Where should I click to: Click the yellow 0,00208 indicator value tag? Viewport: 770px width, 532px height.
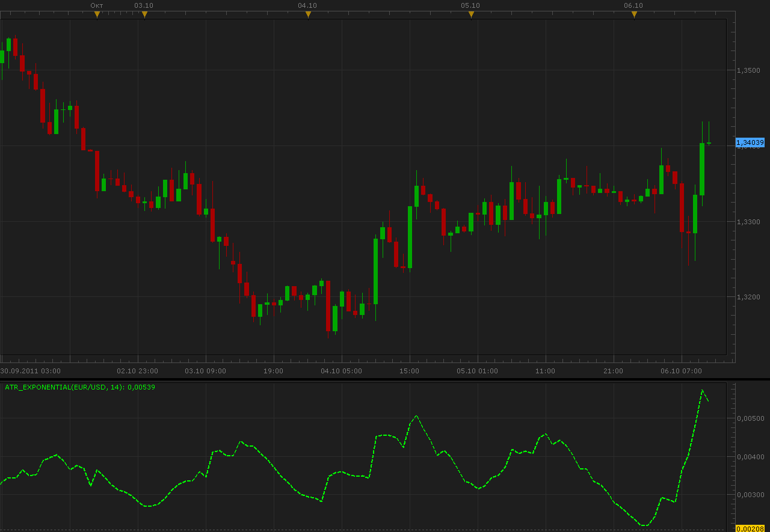click(750, 528)
